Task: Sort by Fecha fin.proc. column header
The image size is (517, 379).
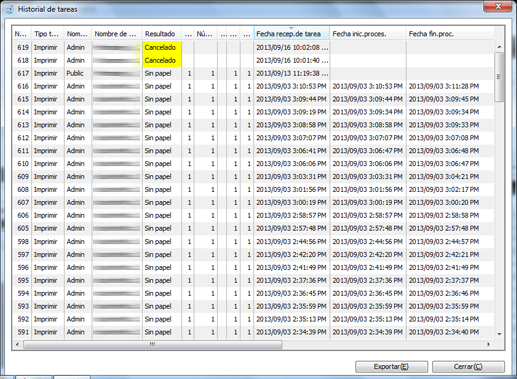Action: 450,34
